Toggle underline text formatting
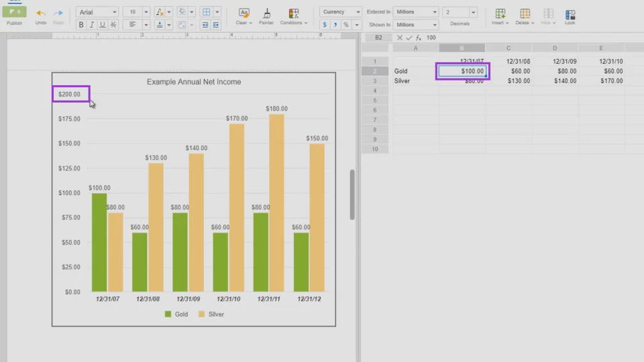This screenshot has width=644, height=362. coord(102,25)
